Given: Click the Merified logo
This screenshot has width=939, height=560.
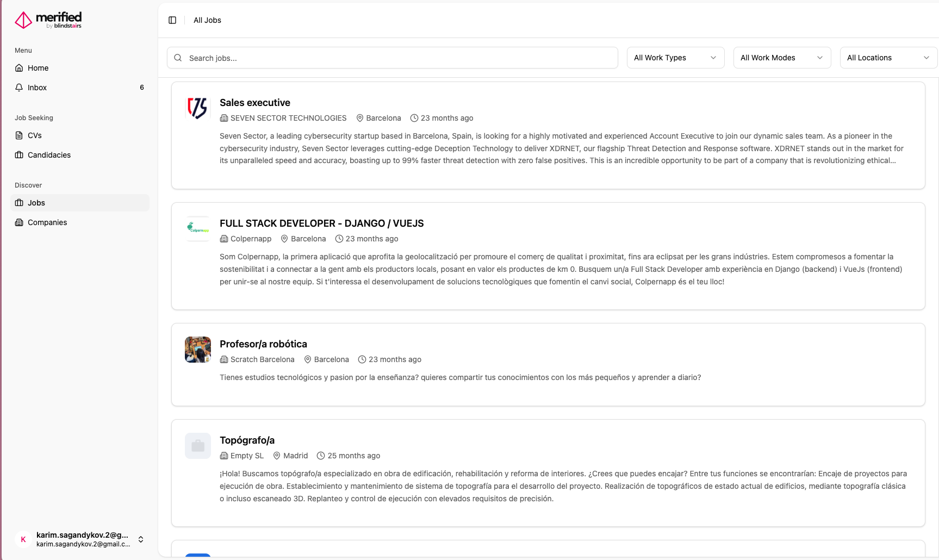Looking at the screenshot, I should (x=48, y=20).
